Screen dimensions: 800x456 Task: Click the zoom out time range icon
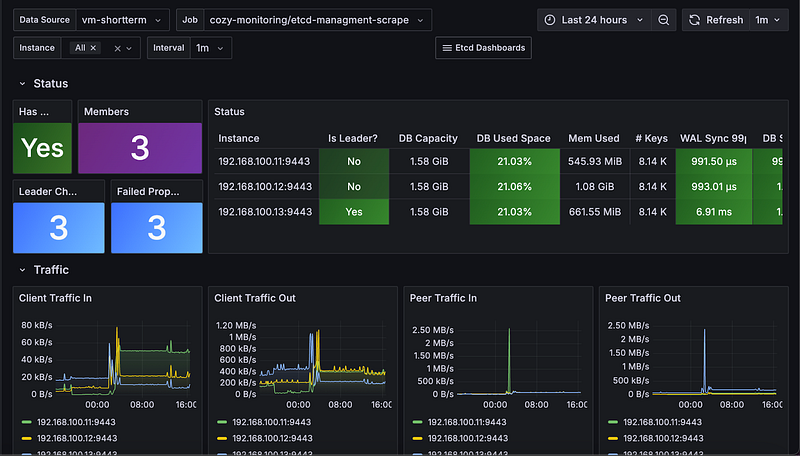(x=664, y=20)
